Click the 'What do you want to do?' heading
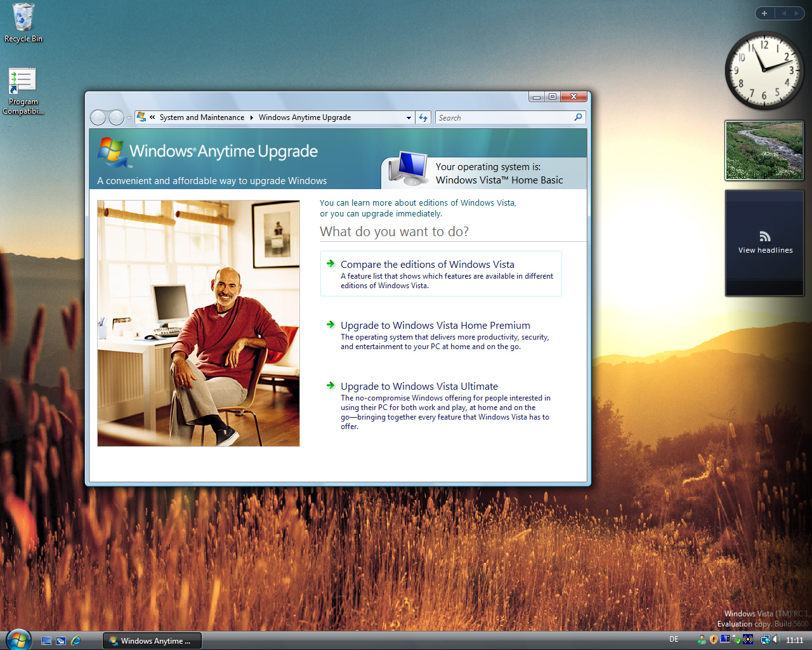The image size is (812, 650). click(x=394, y=232)
